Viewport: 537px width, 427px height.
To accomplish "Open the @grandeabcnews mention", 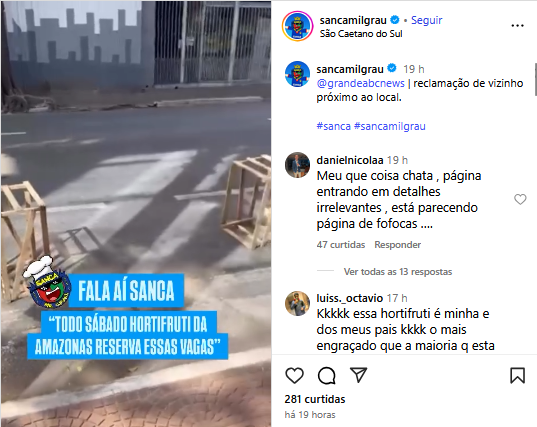I will [x=360, y=83].
